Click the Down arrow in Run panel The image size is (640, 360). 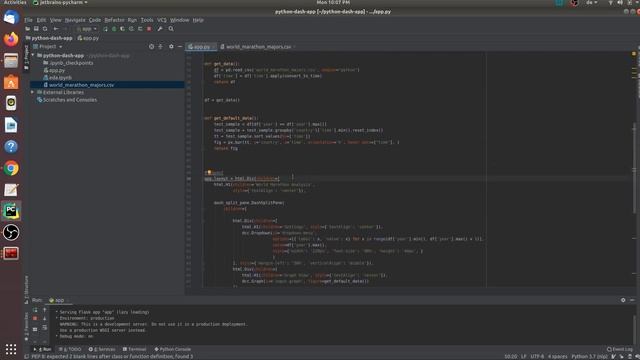(x=44, y=318)
